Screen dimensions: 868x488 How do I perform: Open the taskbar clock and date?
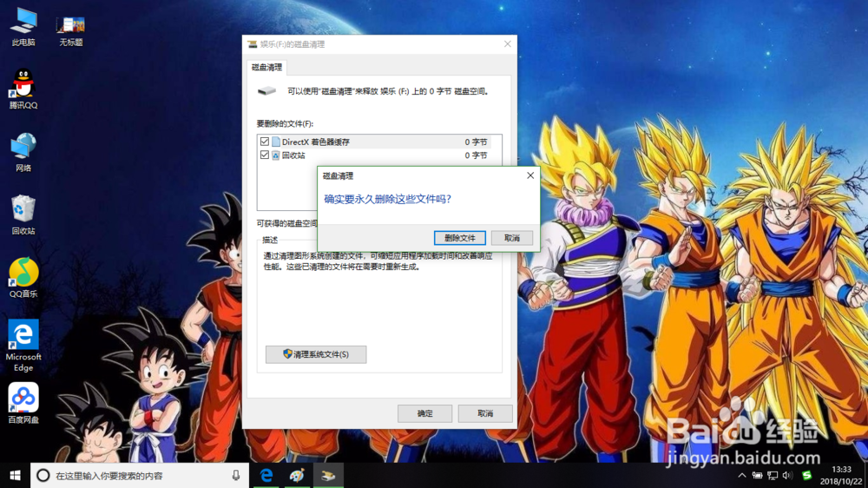point(841,475)
